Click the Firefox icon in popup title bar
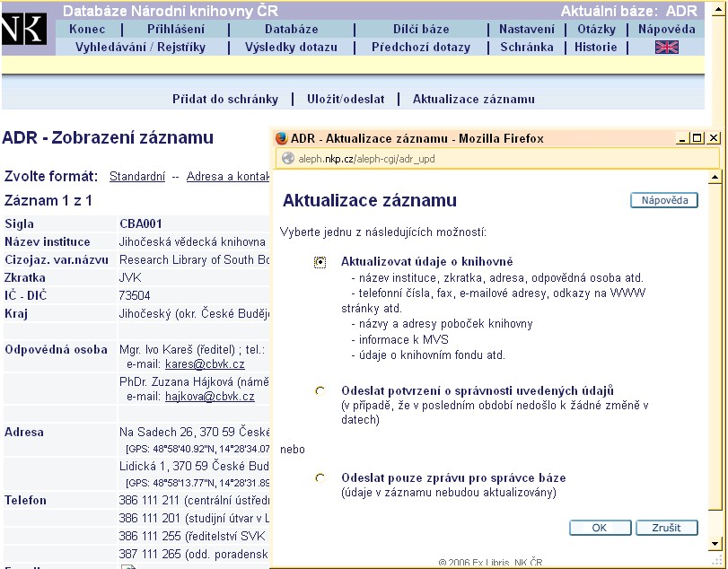This screenshot has height=569, width=728. coord(281,138)
